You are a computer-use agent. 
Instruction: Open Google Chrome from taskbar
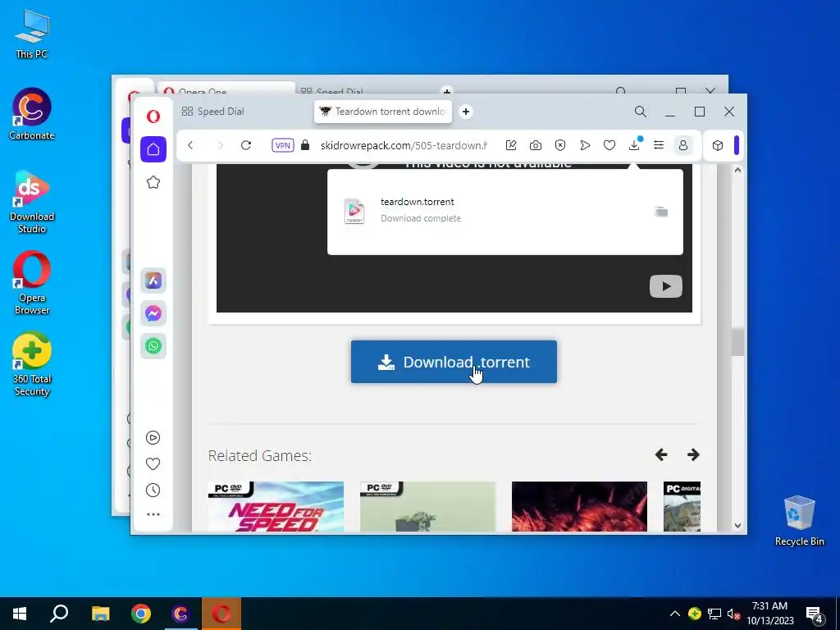(141, 614)
